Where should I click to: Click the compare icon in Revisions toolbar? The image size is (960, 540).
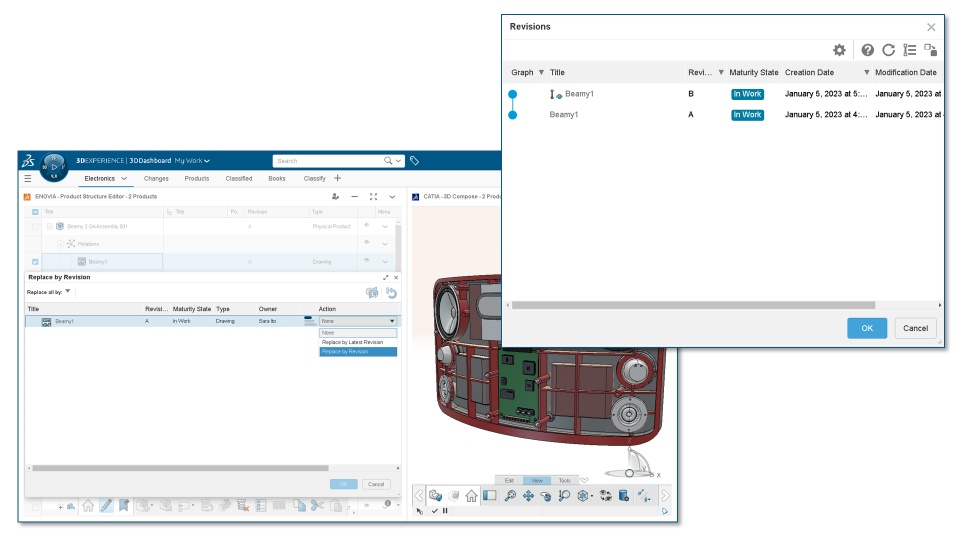[x=931, y=50]
